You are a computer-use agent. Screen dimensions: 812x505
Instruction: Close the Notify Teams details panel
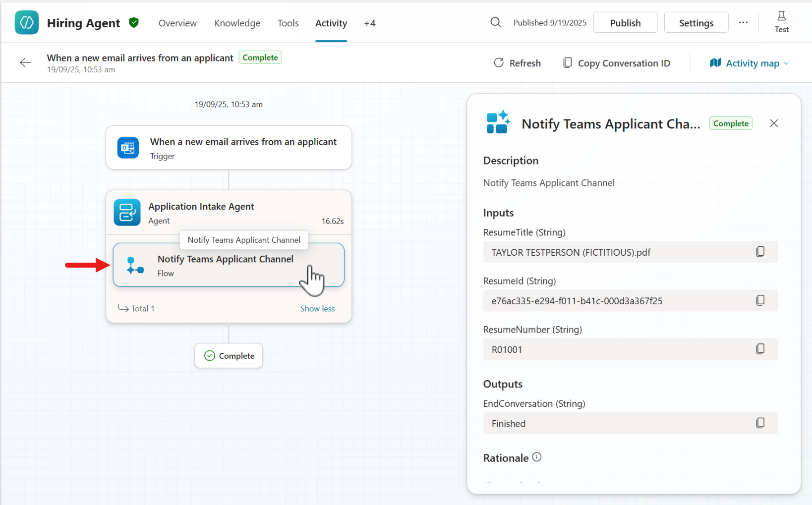[774, 123]
